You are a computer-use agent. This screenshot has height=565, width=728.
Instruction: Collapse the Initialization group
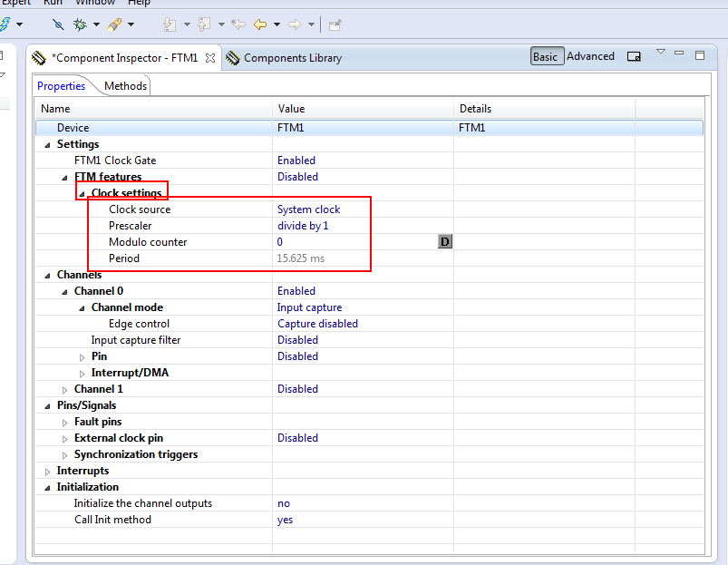coord(47,488)
